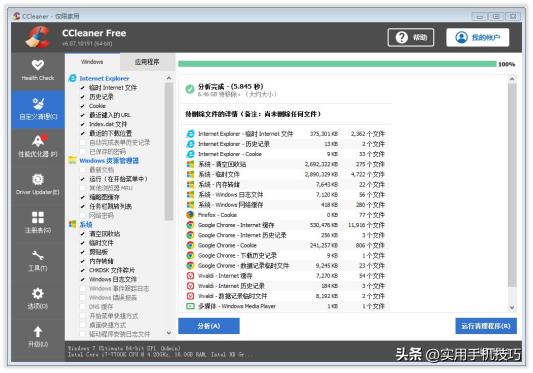Switch to the Windows tab
Screen dimensions: 533x373
tap(92, 62)
